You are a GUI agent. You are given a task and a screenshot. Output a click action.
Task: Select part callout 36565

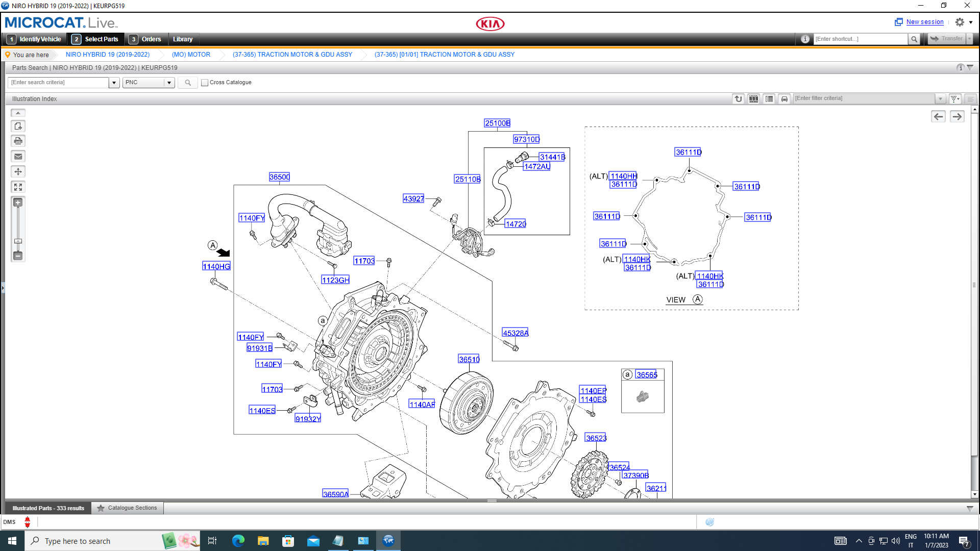(x=647, y=375)
